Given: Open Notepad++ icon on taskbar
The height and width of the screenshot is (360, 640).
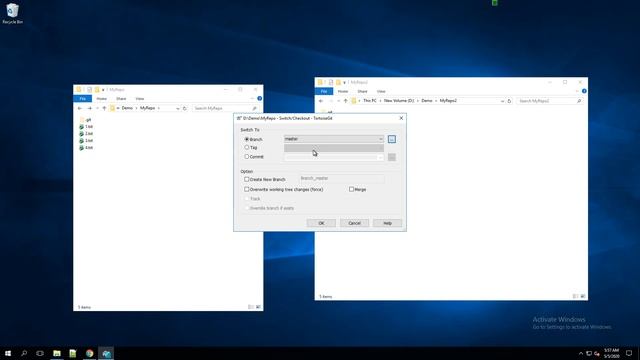Looking at the screenshot, I should point(73,353).
